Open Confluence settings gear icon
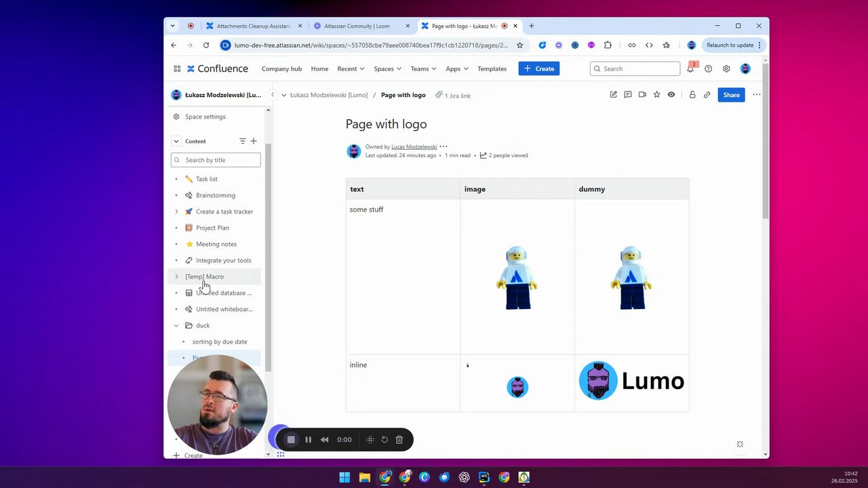 pos(726,68)
